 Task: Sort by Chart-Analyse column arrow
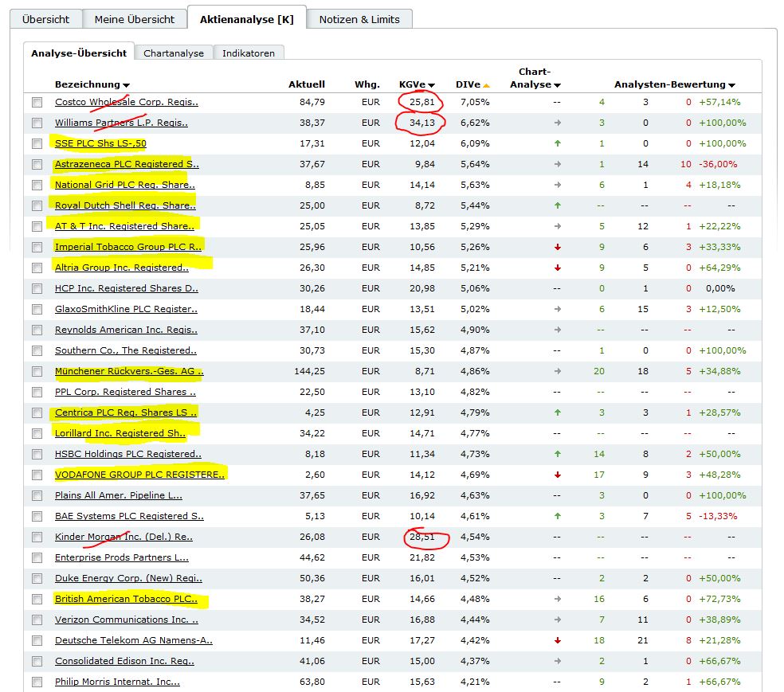point(558,85)
